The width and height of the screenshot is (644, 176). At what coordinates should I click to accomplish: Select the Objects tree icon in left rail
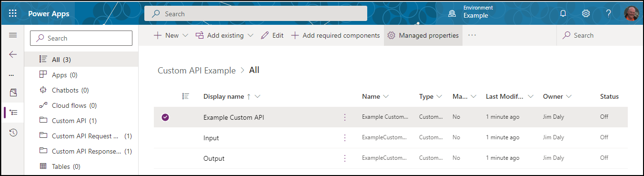click(x=13, y=113)
